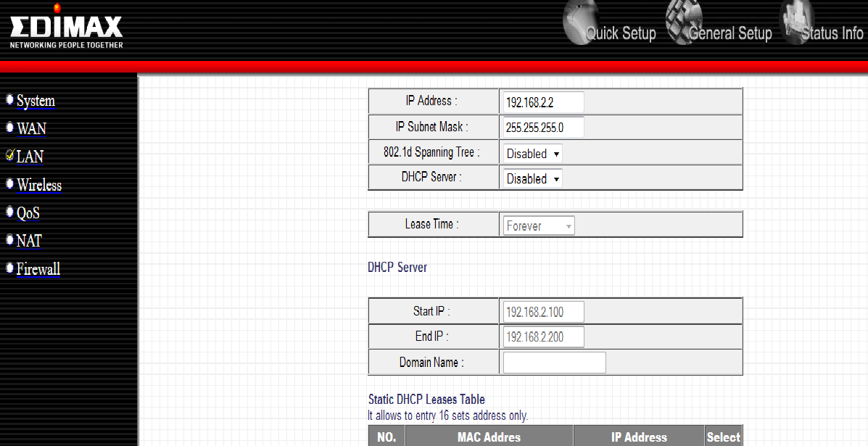Screen dimensions: 868x446
Task: Click the "Domain Name :" label
Action: [431, 363]
